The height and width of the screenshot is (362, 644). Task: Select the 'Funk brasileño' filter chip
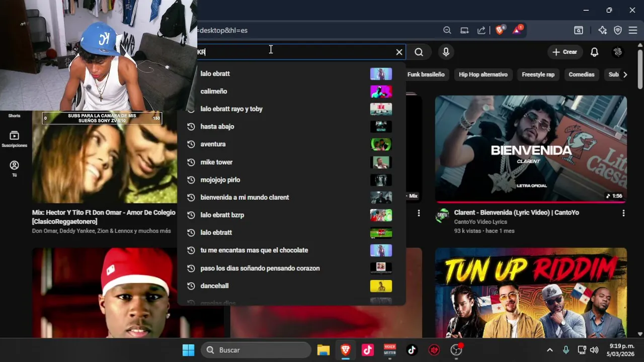click(426, 74)
